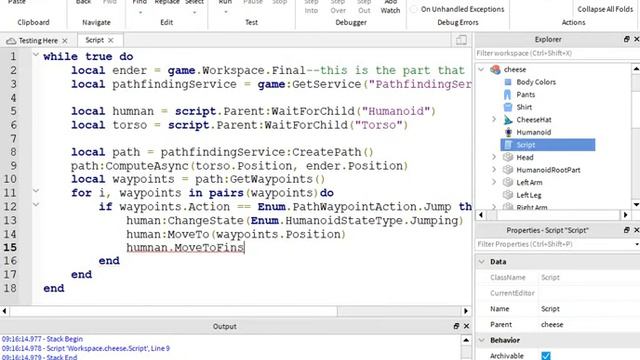
Task: Click line number 15 in gutter
Action: pos(10,247)
